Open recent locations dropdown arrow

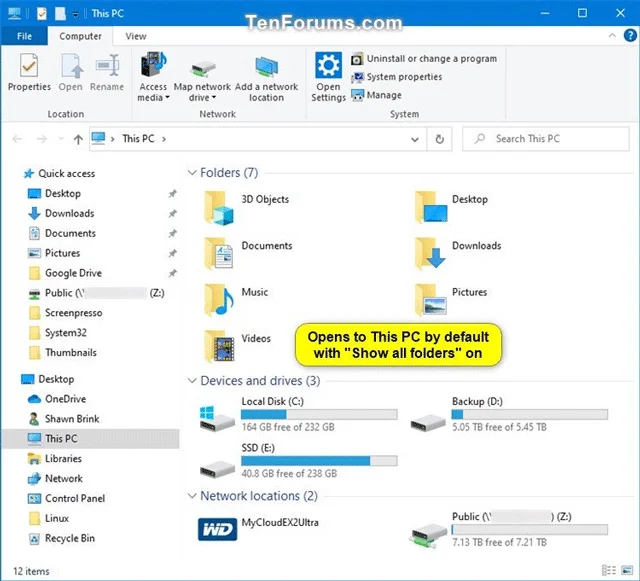pos(61,139)
